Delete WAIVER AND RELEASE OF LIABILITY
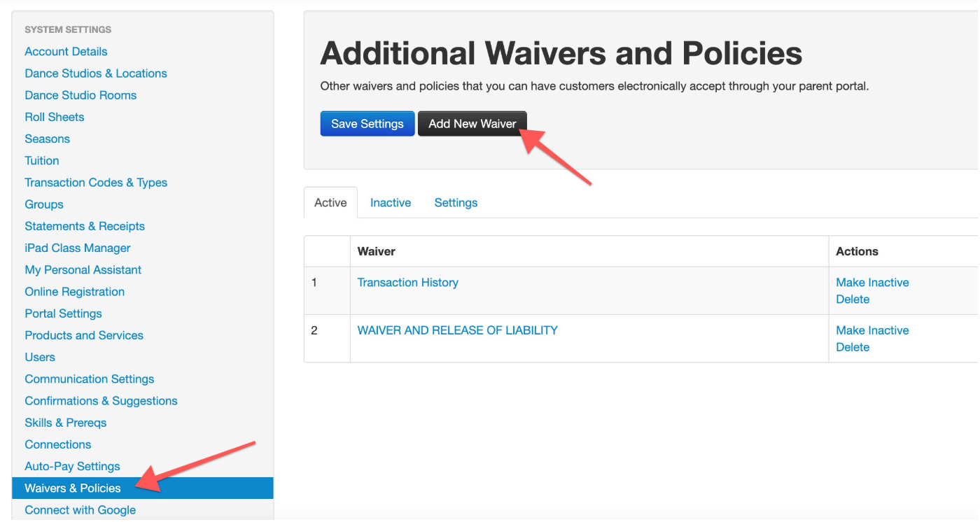 853,347
